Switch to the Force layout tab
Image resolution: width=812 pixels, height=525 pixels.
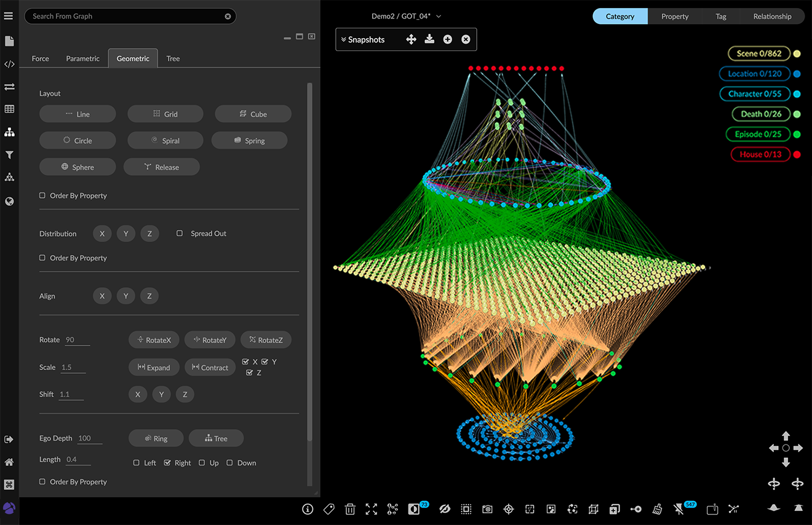pos(40,58)
